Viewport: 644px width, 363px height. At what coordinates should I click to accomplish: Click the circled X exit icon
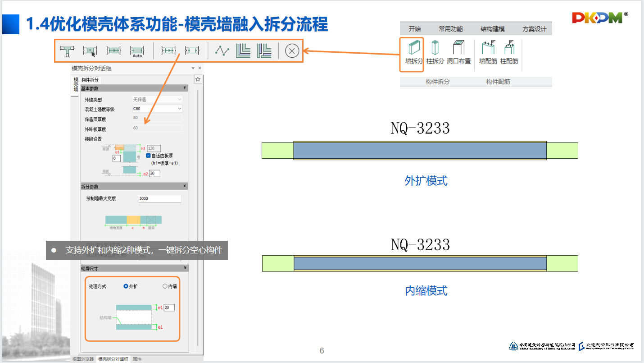tap(292, 51)
